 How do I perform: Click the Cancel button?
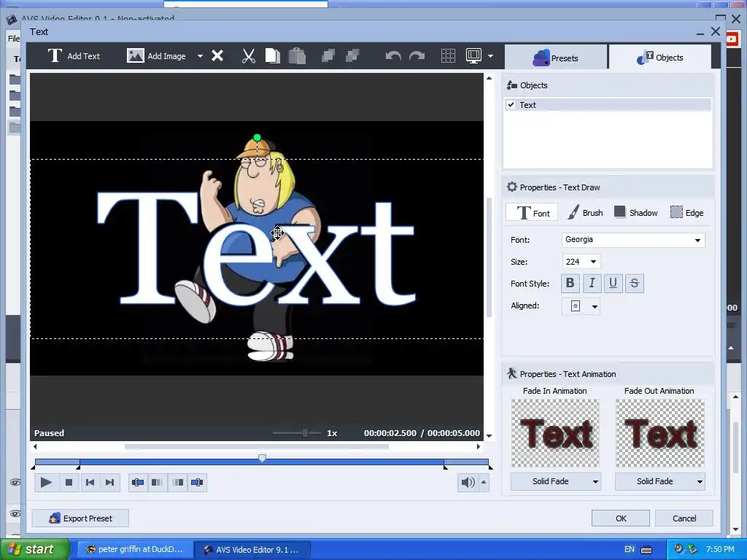click(x=684, y=518)
